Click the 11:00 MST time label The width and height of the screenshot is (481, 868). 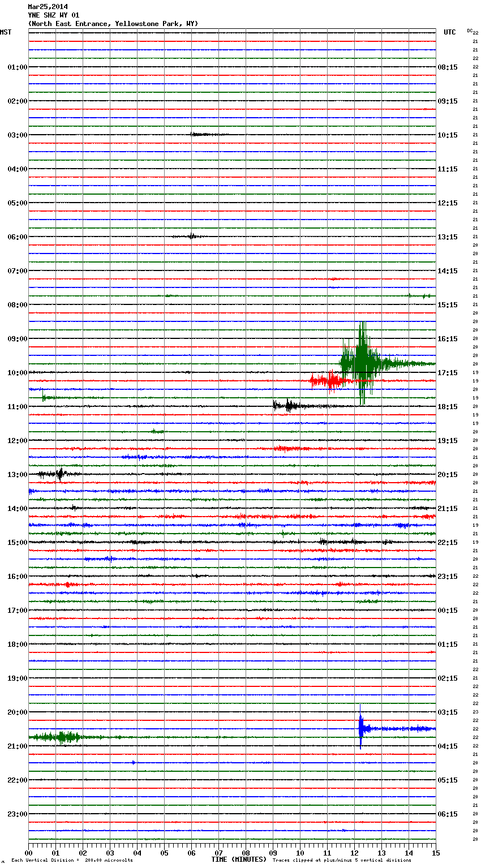pyautogui.click(x=18, y=407)
